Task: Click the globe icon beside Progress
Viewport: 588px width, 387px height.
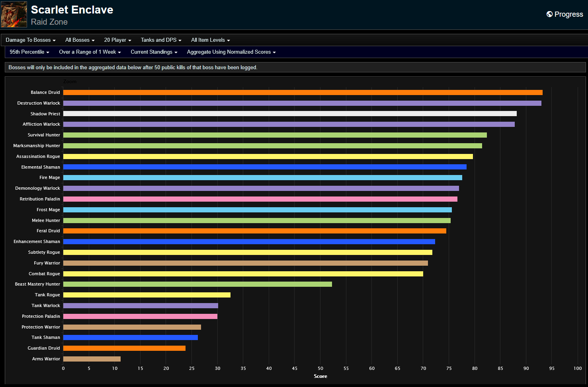Action: point(549,14)
